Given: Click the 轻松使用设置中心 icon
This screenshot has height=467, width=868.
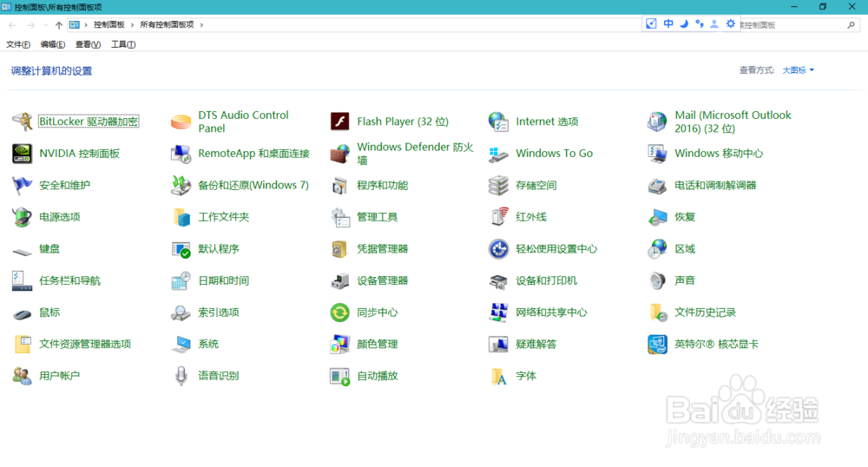Looking at the screenshot, I should pos(499,249).
